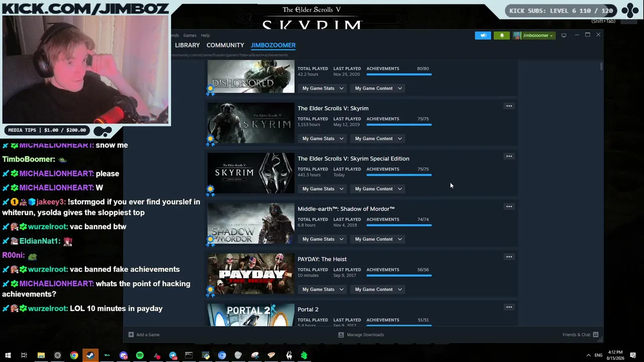Expand My Game Stats for Dishonored
The height and width of the screenshot is (362, 644).
click(323, 88)
